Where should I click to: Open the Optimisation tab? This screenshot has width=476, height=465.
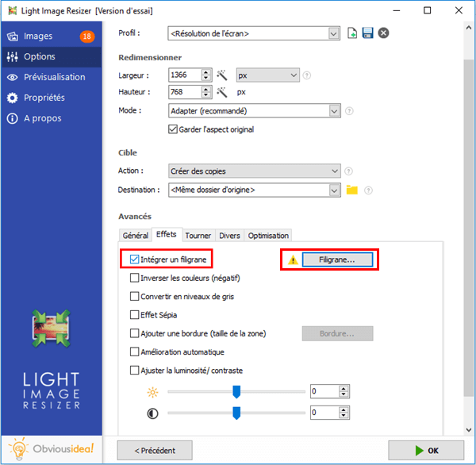(x=268, y=236)
